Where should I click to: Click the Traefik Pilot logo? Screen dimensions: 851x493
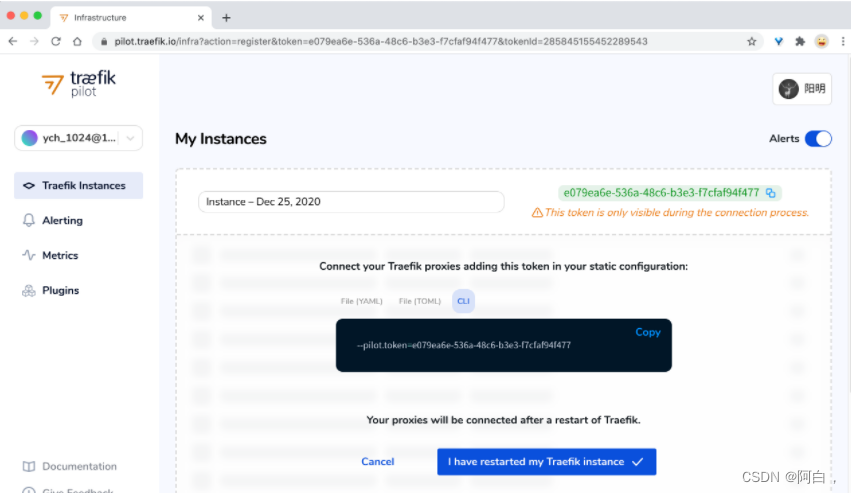(79, 84)
